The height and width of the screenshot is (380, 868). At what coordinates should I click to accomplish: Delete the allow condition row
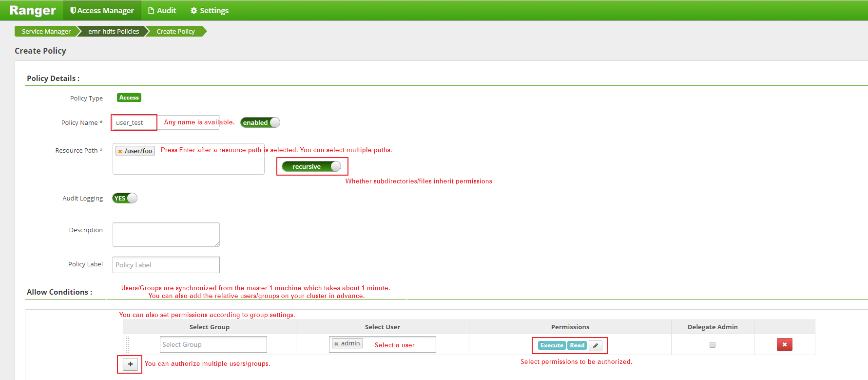(785, 344)
